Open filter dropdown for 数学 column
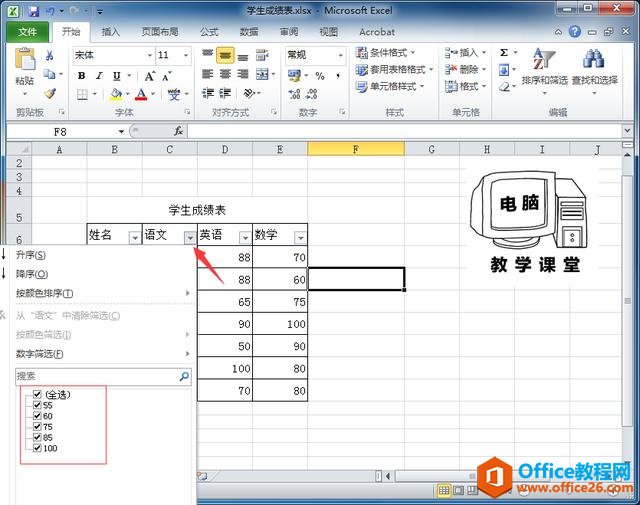The height and width of the screenshot is (505, 640). point(300,237)
